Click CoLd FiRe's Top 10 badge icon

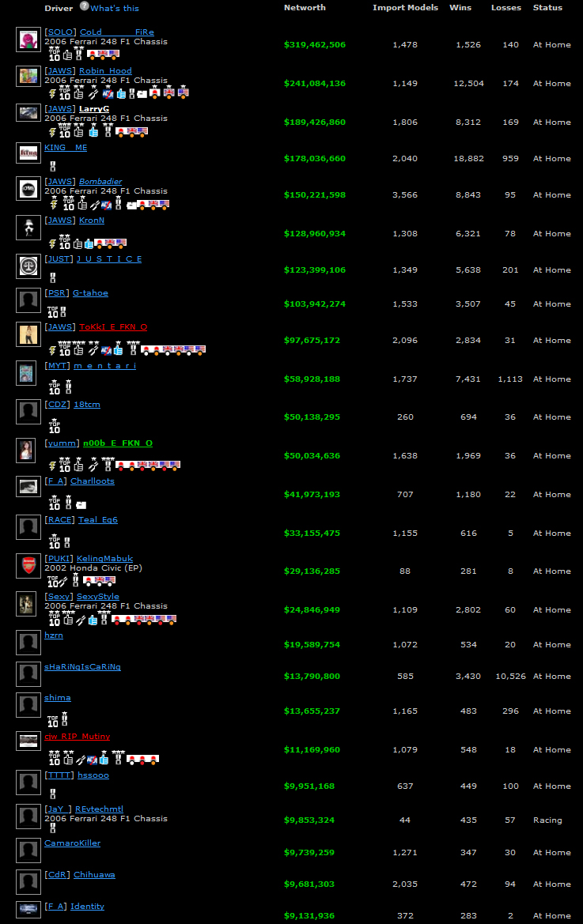point(54,55)
